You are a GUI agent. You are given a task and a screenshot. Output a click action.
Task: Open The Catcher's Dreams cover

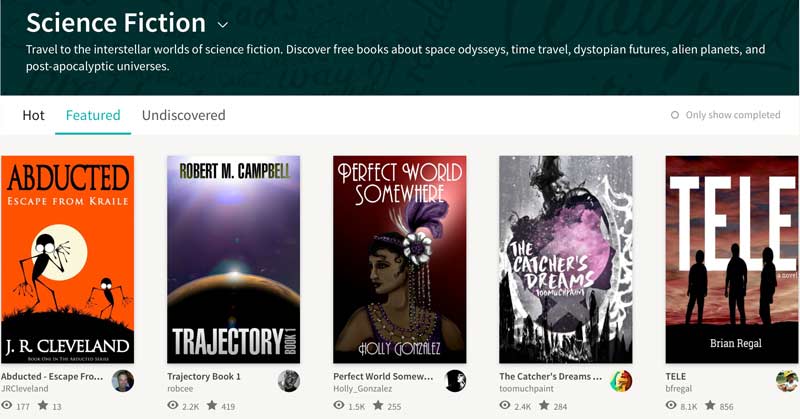click(x=566, y=259)
